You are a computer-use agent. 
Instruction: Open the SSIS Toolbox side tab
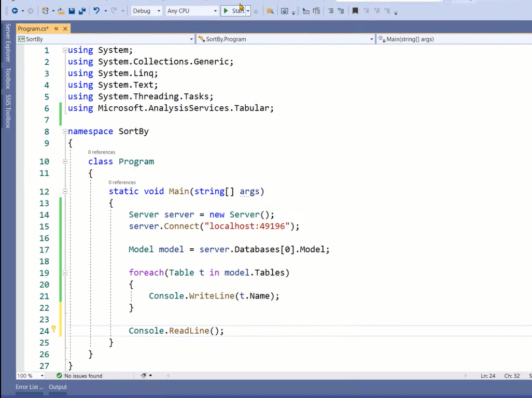pyautogui.click(x=8, y=111)
